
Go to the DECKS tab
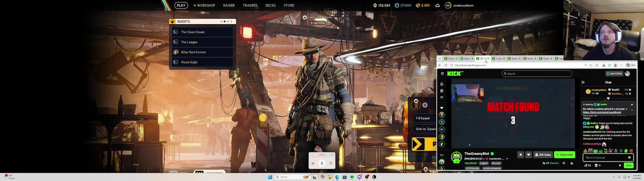(x=270, y=5)
